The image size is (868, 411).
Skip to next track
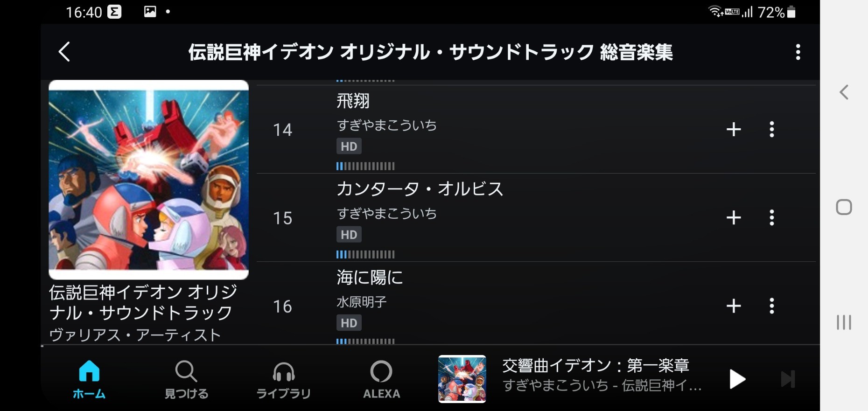coord(788,379)
